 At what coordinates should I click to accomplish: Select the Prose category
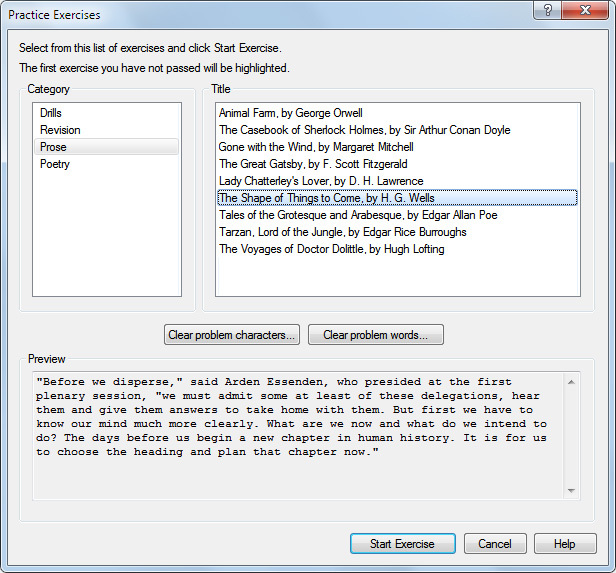point(106,147)
